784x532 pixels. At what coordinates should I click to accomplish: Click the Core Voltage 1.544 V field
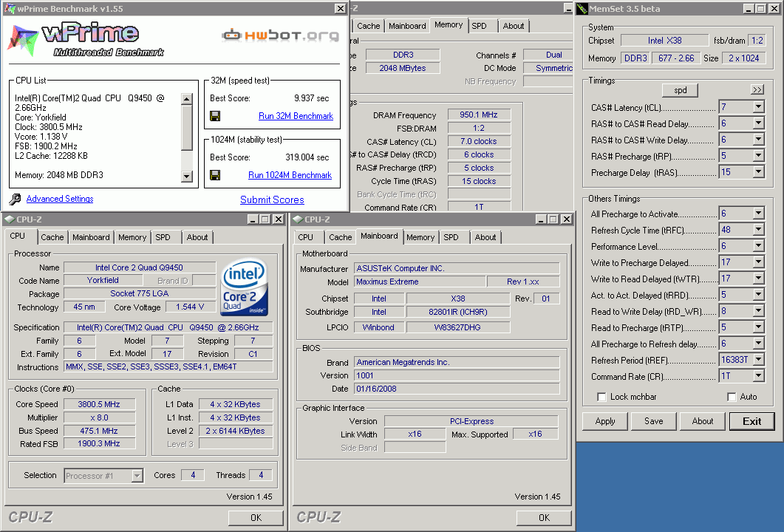[190, 307]
